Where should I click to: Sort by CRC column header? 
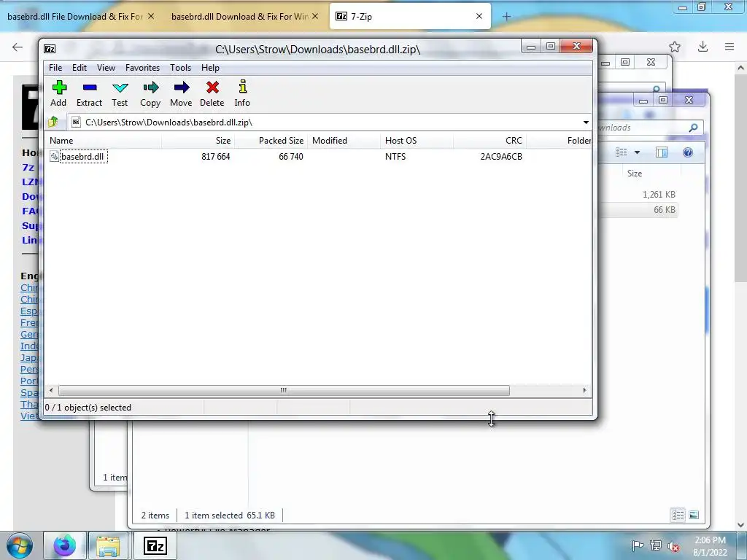click(x=489, y=141)
